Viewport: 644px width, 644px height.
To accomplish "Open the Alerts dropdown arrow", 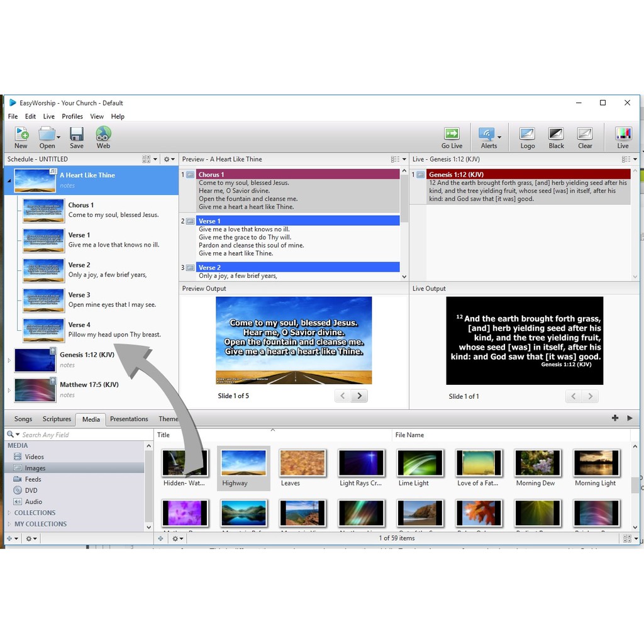I will (x=500, y=137).
